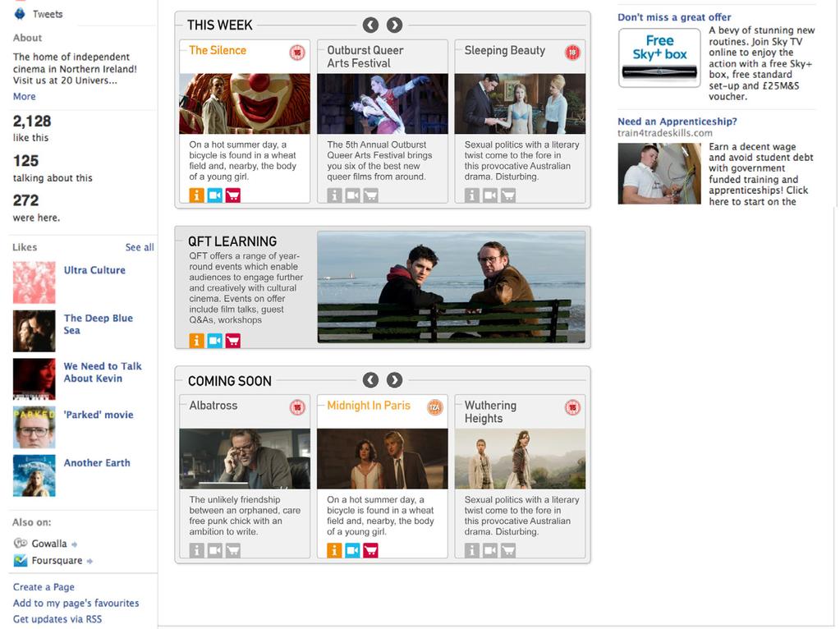Click This Week Sleeping Beauty film still

[521, 104]
